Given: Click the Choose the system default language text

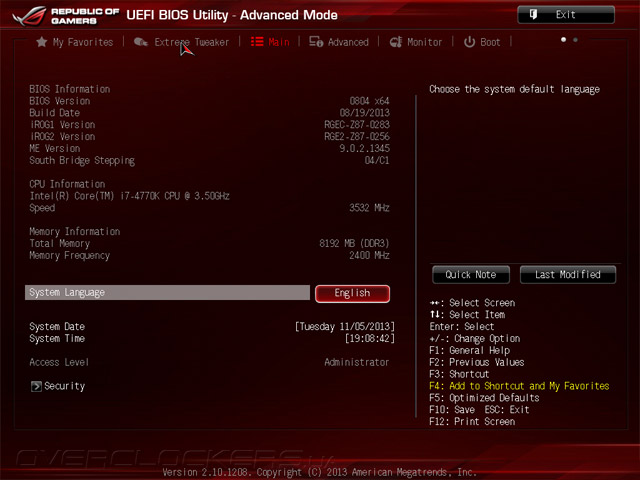Looking at the screenshot, I should 514,89.
